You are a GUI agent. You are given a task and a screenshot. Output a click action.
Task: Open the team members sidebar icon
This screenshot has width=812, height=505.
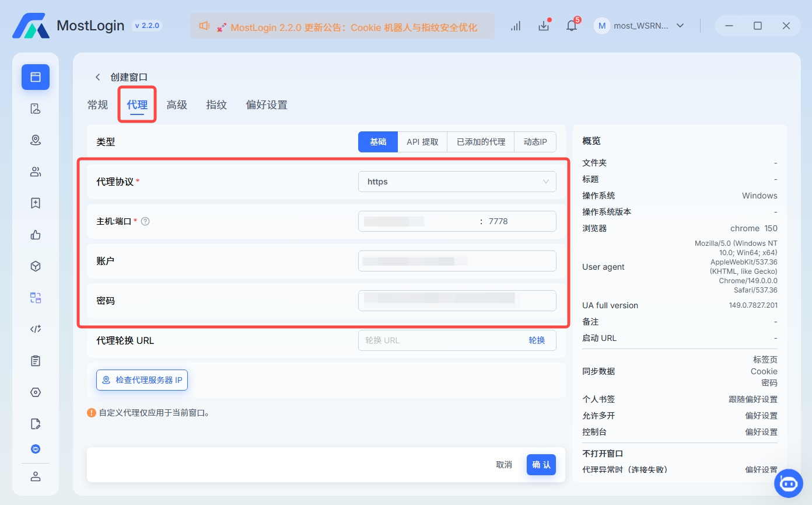(x=36, y=172)
